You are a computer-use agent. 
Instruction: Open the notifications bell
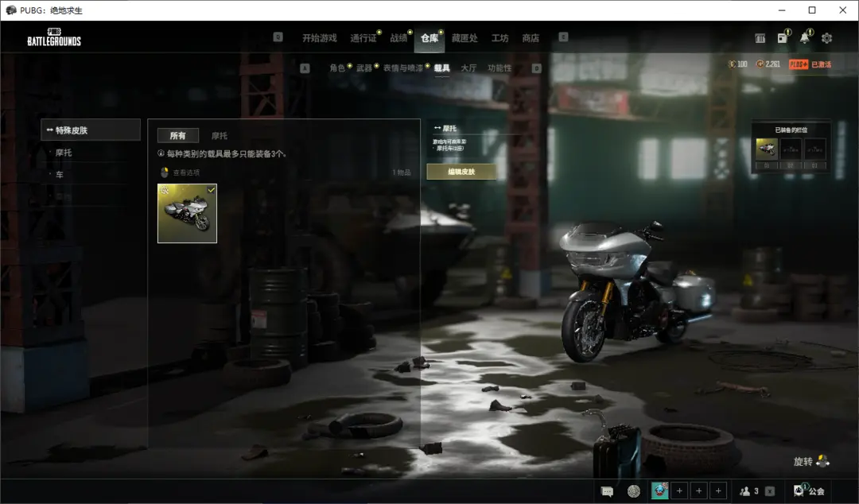[x=804, y=38]
